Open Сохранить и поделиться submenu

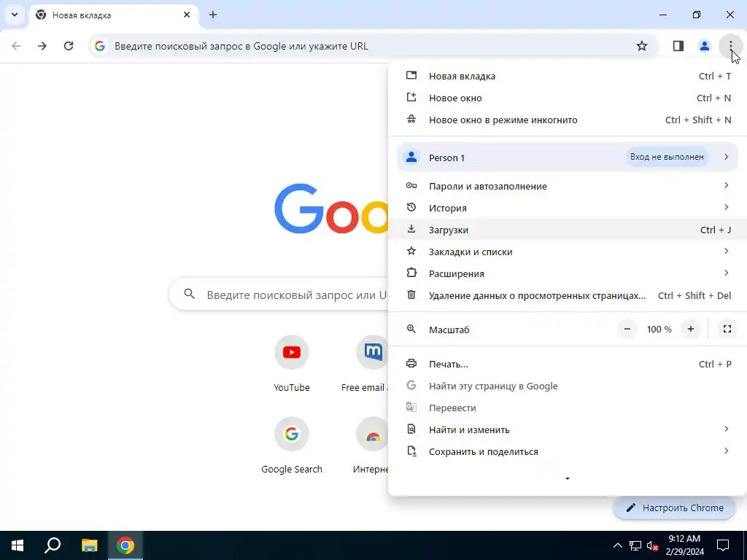568,452
